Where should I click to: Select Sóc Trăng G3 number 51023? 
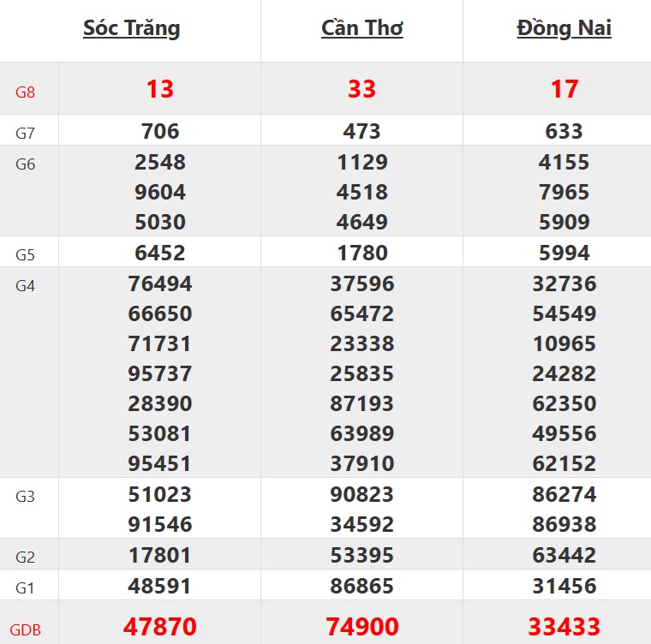pos(160,495)
